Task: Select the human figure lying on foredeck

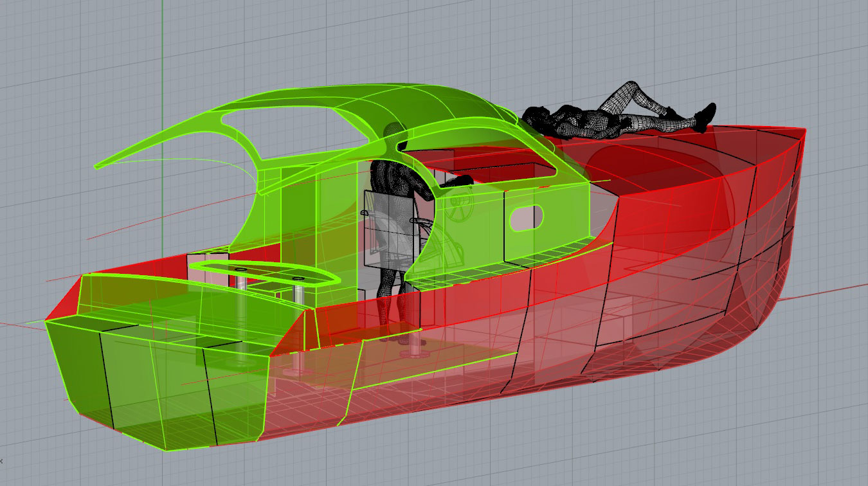Action: tap(617, 116)
